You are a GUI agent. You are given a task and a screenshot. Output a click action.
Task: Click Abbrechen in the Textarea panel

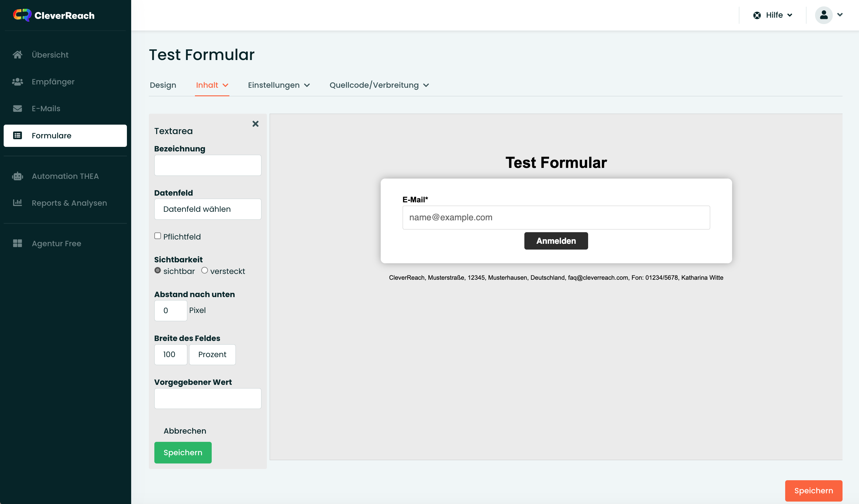click(x=185, y=431)
